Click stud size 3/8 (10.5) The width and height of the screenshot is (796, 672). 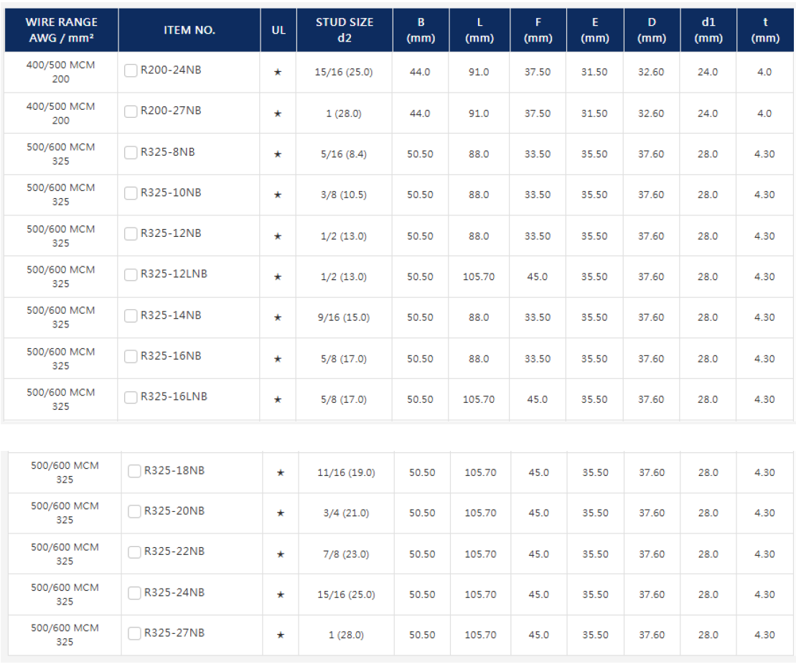click(344, 195)
